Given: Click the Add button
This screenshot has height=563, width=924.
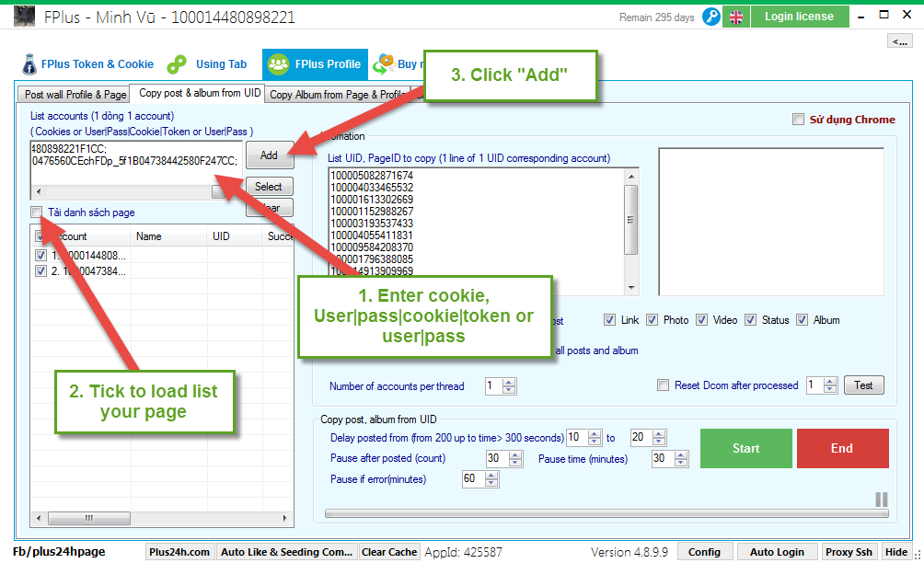Looking at the screenshot, I should tap(270, 155).
